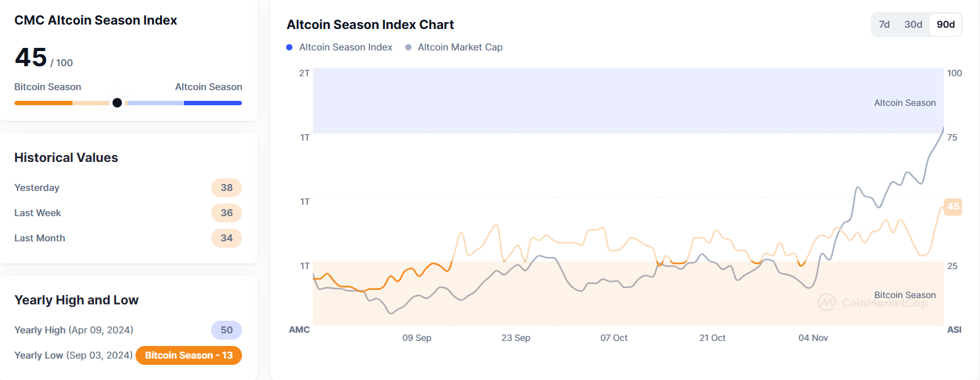
Task: Select the orange Bitcoin Season - 13 badge
Action: pos(188,355)
